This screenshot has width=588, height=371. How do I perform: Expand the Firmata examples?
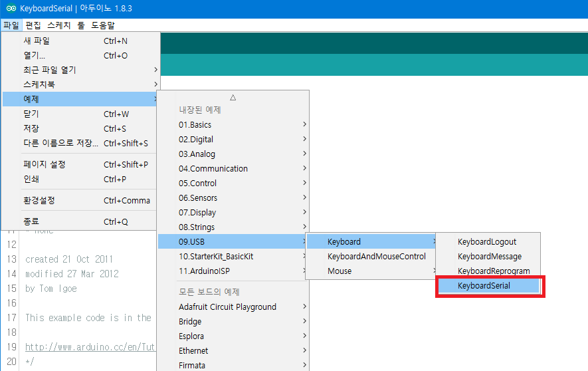[x=233, y=365]
